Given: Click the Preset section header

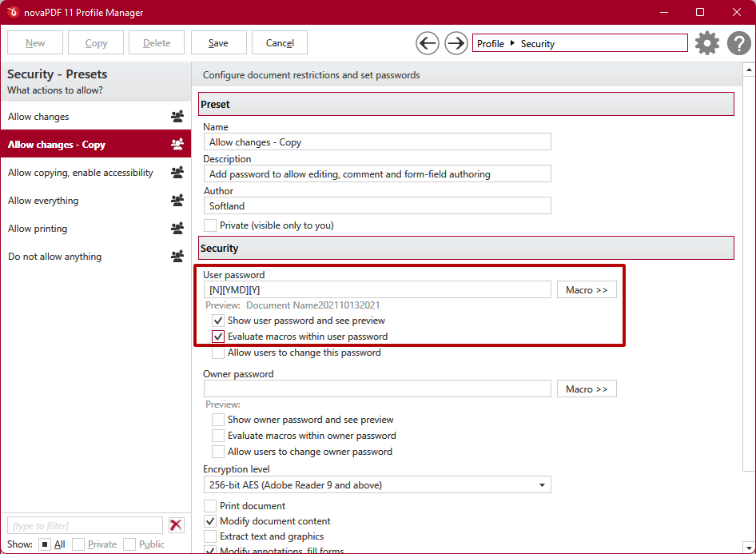Looking at the screenshot, I should pyautogui.click(x=466, y=104).
